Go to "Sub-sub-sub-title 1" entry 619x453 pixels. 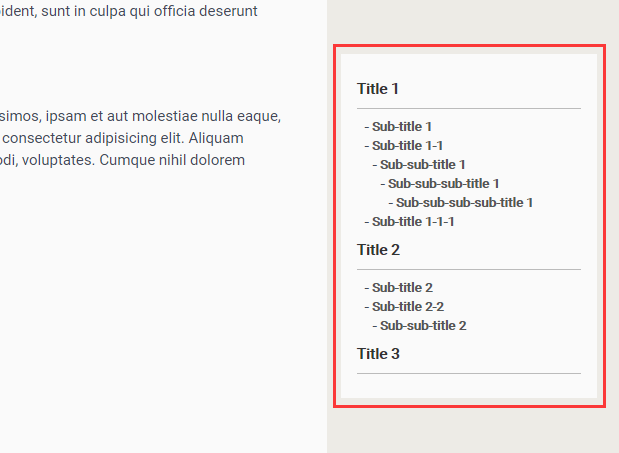pos(443,184)
